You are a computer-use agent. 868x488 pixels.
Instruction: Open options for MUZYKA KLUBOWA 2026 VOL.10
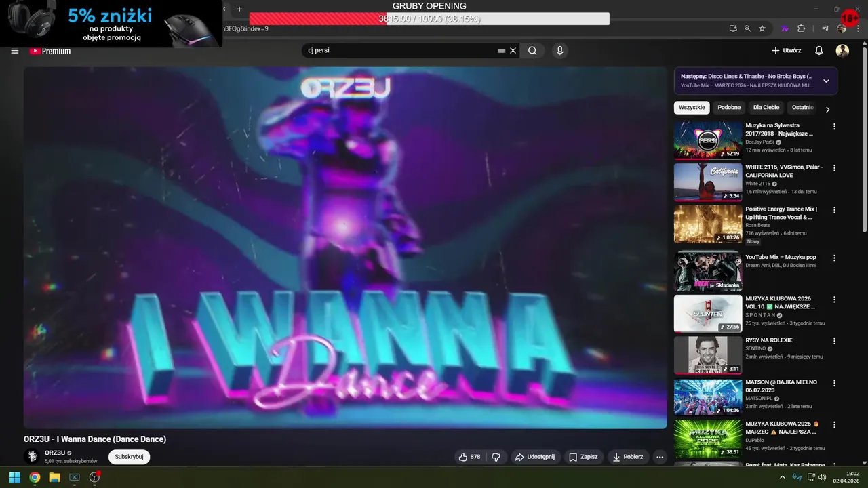[834, 300]
